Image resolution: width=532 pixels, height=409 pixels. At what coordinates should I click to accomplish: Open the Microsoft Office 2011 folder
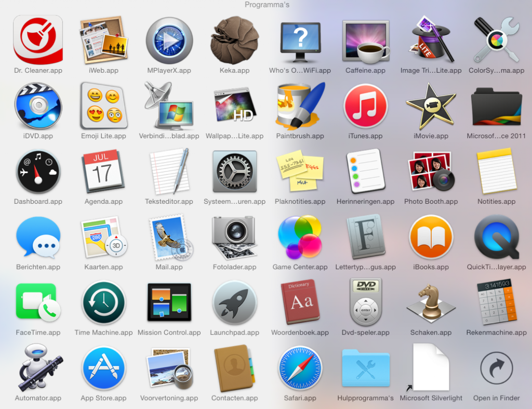[x=496, y=106]
